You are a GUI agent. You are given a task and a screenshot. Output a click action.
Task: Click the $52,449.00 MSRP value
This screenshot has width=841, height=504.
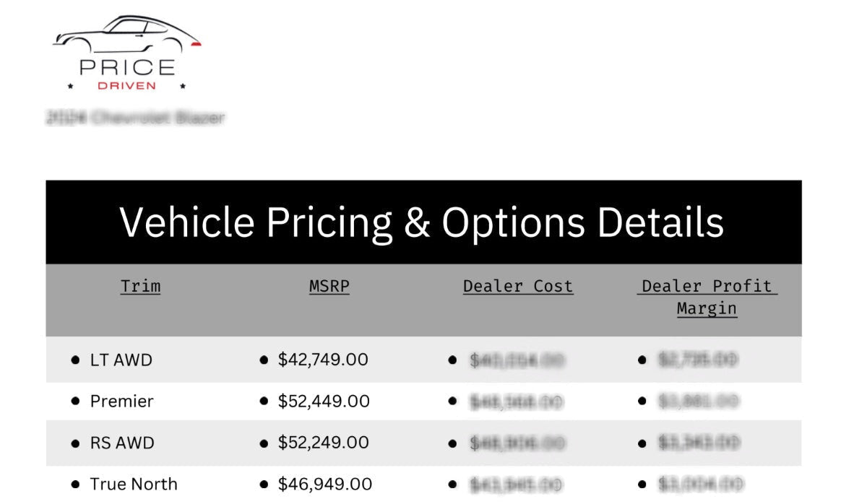(323, 401)
